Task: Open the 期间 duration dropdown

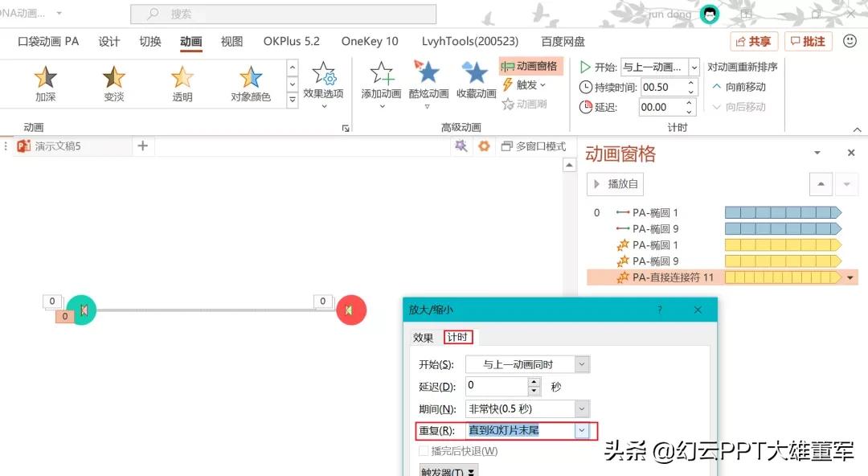Action: click(x=581, y=408)
